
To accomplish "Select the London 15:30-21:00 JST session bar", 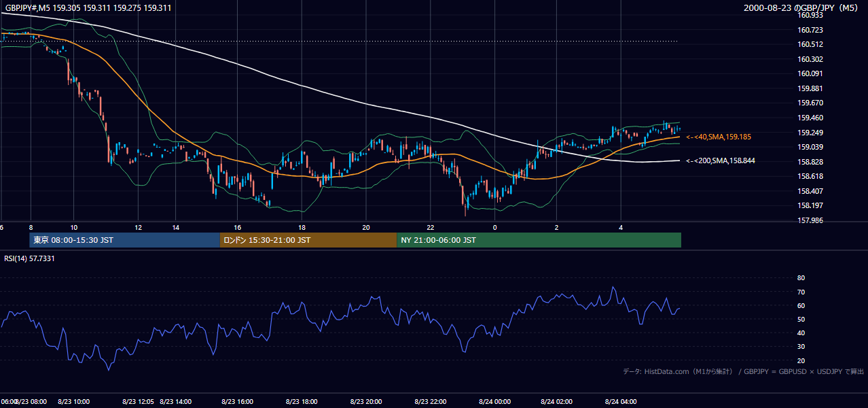I will coord(308,240).
